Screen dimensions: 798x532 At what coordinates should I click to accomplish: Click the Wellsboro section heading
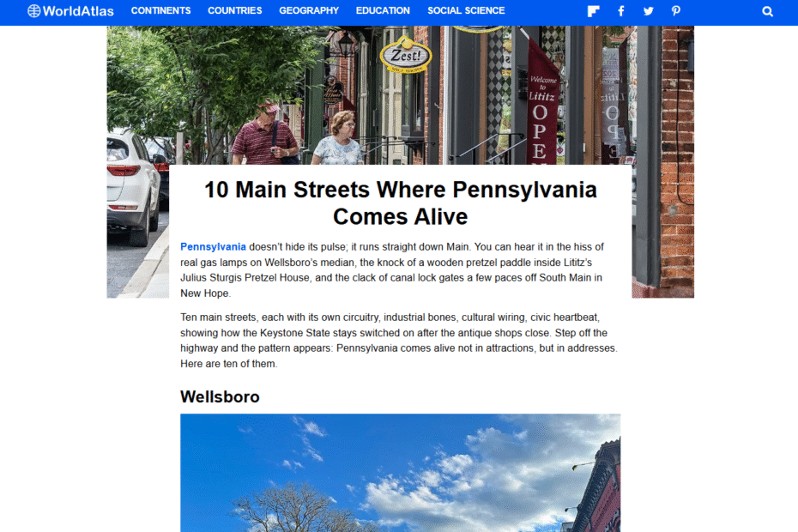[220, 396]
